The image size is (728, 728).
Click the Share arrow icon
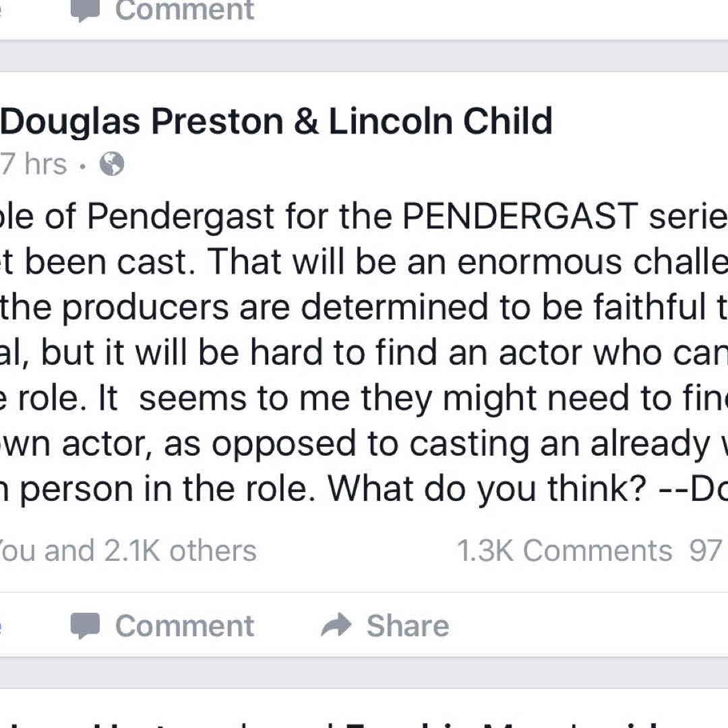point(336,625)
